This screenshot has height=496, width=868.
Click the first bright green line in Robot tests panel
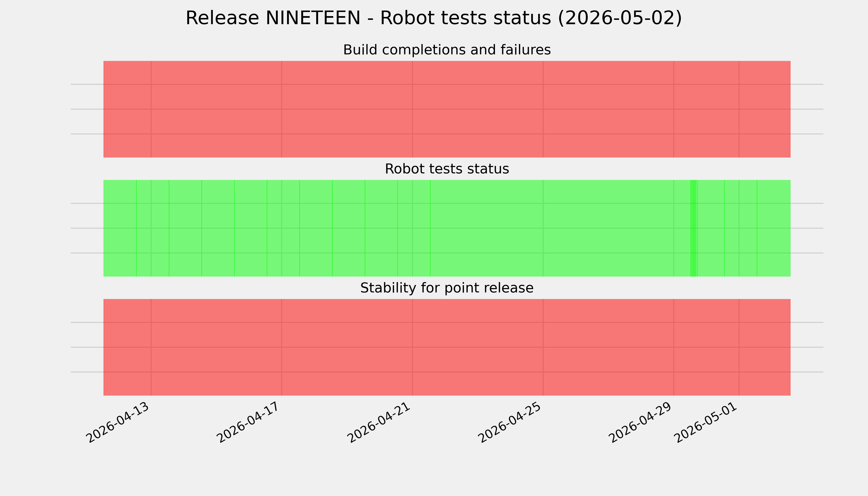click(x=137, y=228)
